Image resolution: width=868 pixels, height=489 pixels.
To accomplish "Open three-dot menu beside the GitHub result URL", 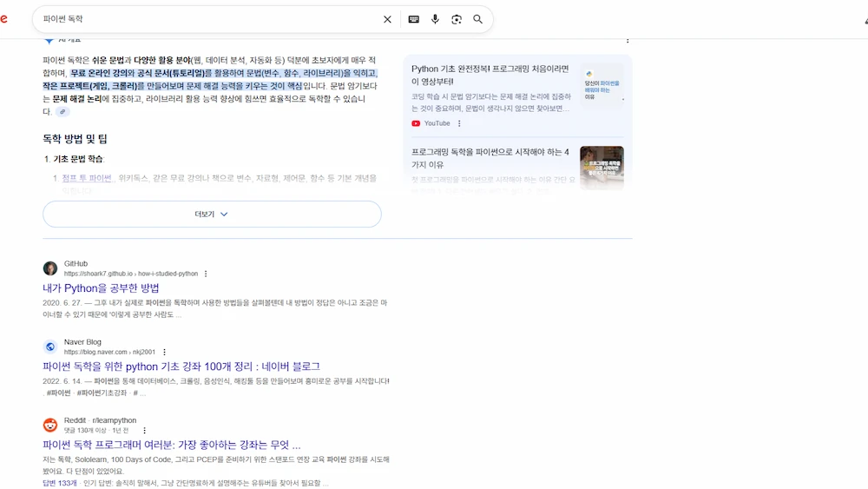I will (206, 274).
